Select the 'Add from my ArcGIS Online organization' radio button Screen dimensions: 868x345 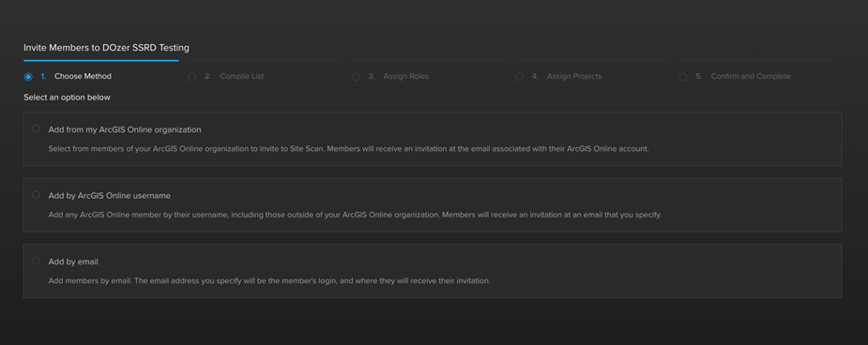tap(36, 128)
